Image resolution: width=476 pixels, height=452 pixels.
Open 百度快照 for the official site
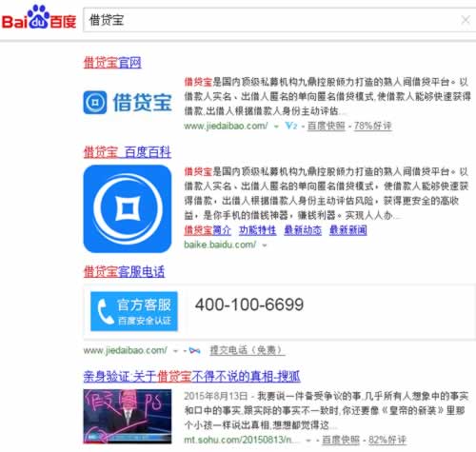(327, 126)
